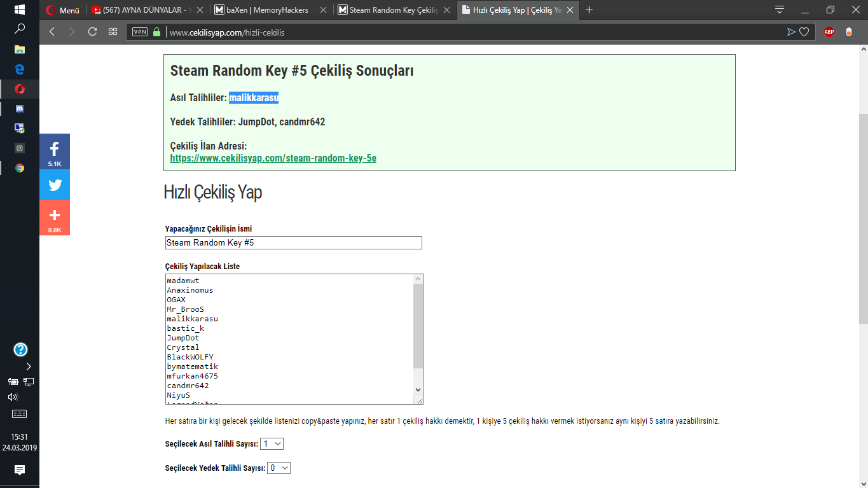Click the participant list scrollbar thumb
This screenshot has width=868, height=488.
418,326
